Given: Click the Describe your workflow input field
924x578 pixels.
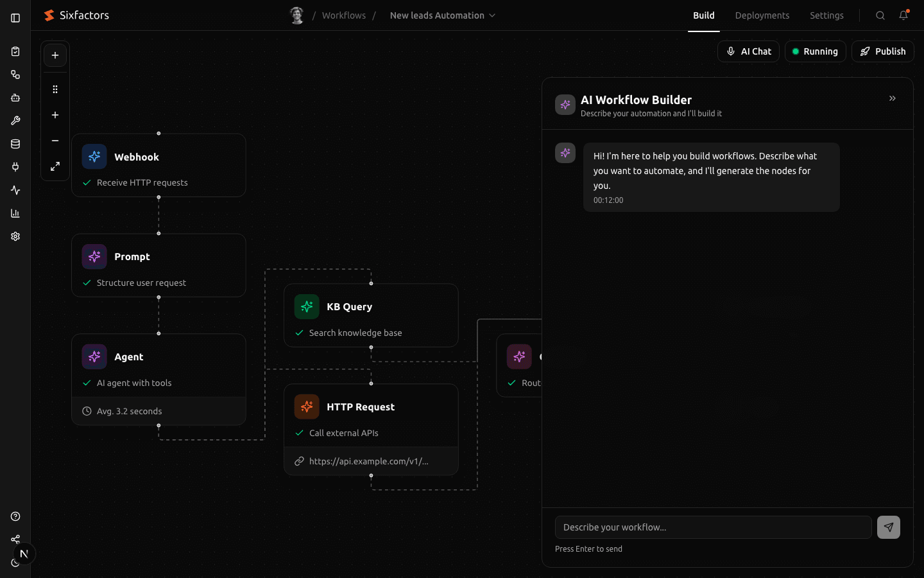Looking at the screenshot, I should pos(713,527).
